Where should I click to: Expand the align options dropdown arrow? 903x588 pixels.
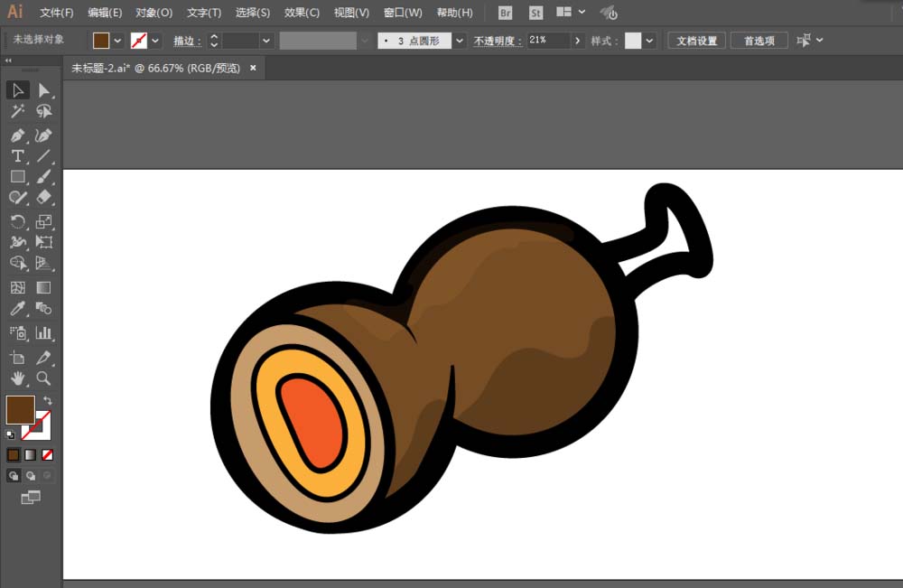820,41
